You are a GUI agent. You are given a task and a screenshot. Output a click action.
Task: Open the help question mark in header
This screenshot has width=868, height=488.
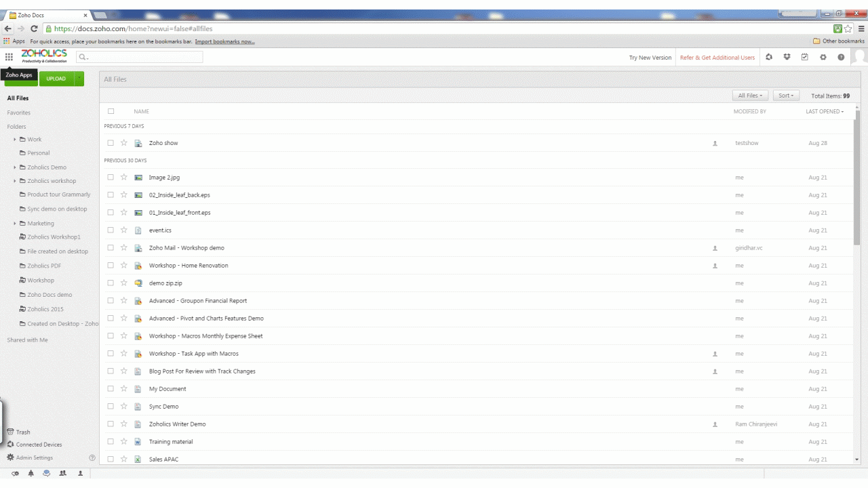point(841,58)
